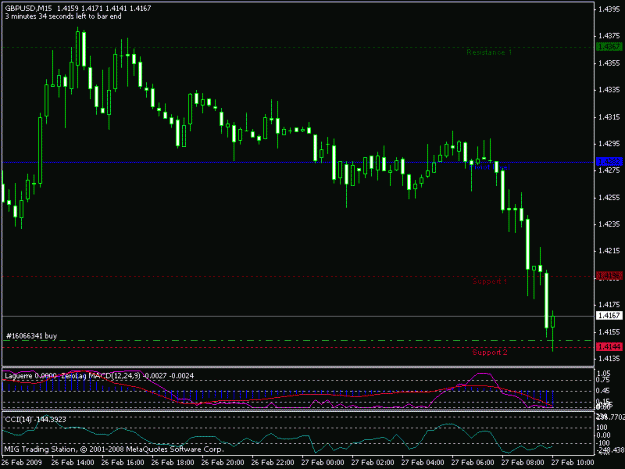Select the CCI(14) -144.3923 indicator label
This screenshot has height=469, width=625.
click(x=35, y=419)
